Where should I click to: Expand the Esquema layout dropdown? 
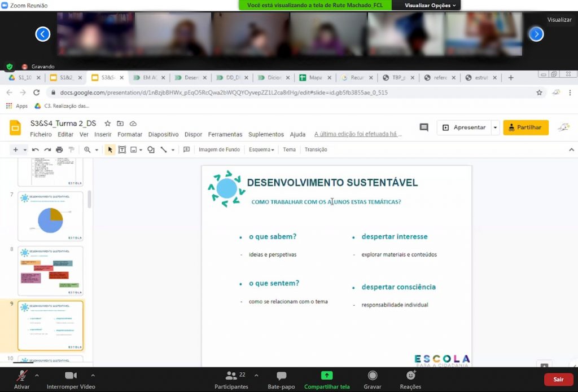pyautogui.click(x=261, y=149)
